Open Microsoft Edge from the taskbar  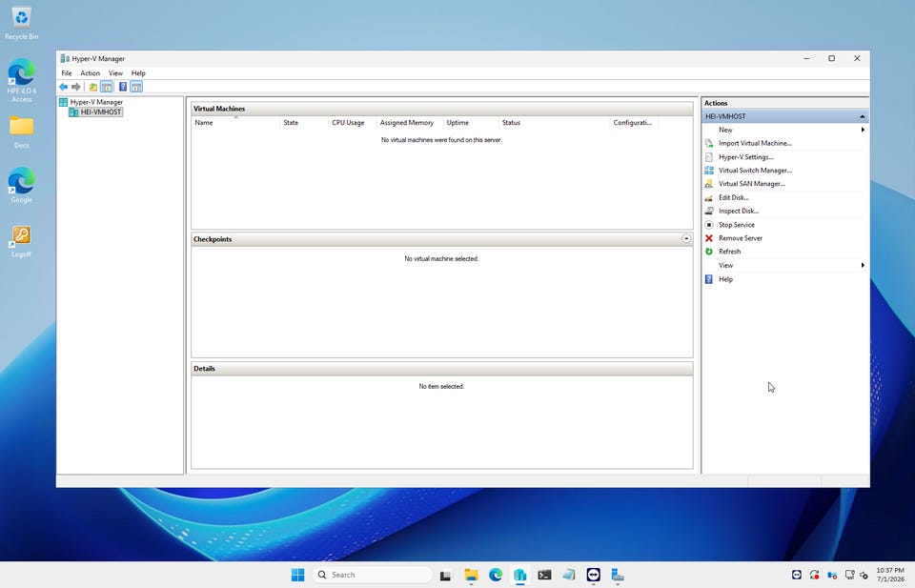496,576
